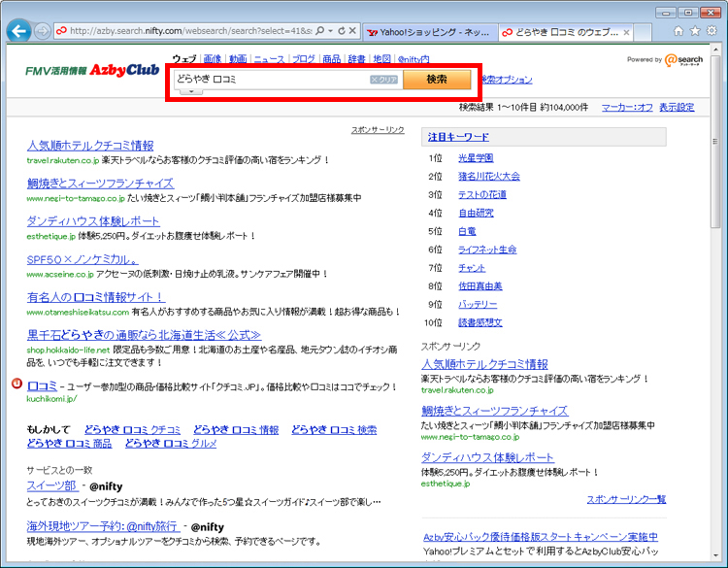The height and width of the screenshot is (568, 728).
Task: Click the @search powered-by logo
Action: coord(683,60)
